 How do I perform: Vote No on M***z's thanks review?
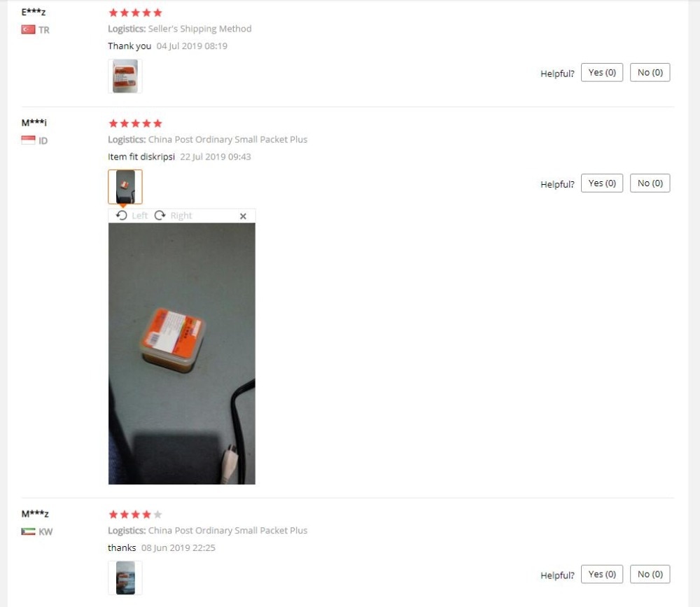tap(650, 574)
